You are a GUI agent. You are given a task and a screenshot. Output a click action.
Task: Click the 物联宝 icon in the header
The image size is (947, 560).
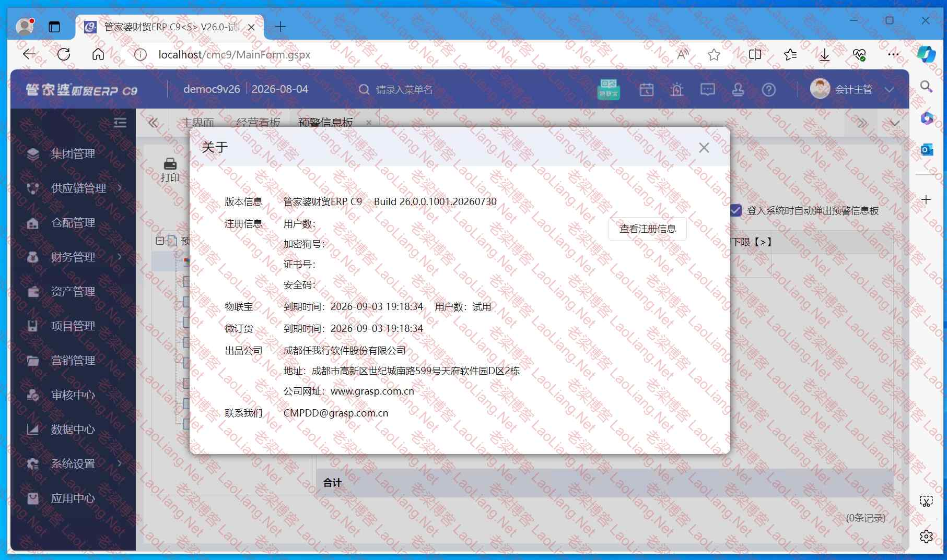coord(609,89)
